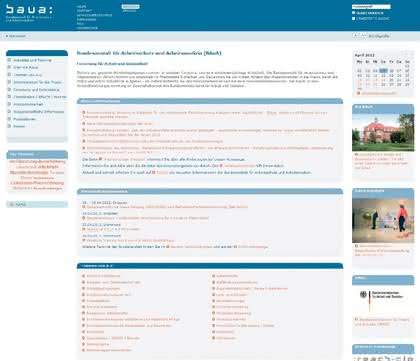Image resolution: width=420 pixels, height=361 pixels.
Task: Click the baua: logo in the header
Action: pos(29,13)
